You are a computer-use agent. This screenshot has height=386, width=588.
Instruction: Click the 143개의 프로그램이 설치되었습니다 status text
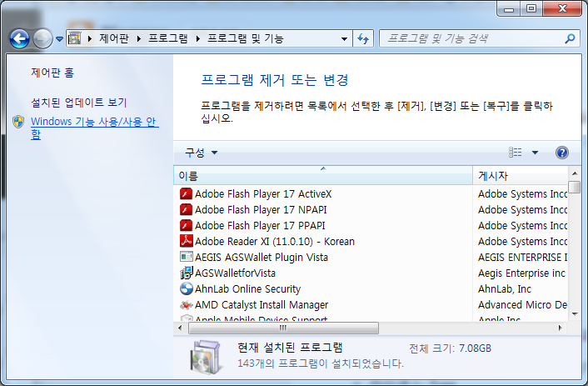(321, 363)
